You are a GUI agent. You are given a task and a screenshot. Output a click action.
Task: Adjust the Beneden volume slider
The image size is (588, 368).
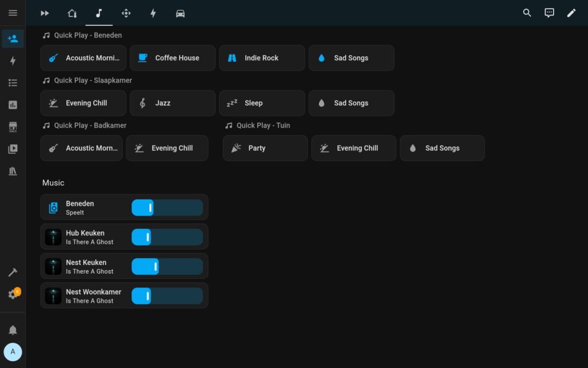point(167,208)
